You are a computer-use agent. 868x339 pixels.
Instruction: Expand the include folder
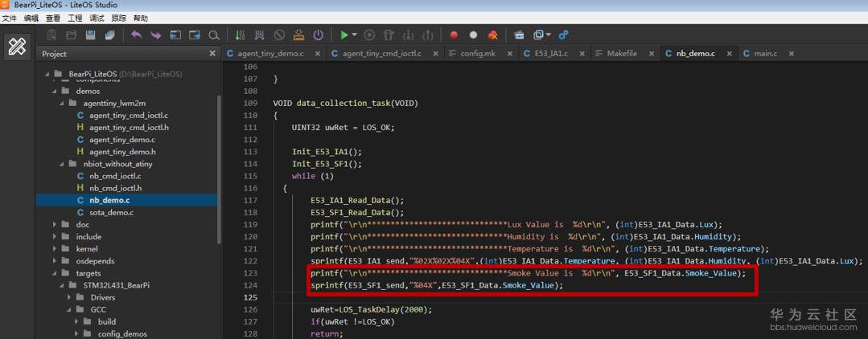point(55,237)
